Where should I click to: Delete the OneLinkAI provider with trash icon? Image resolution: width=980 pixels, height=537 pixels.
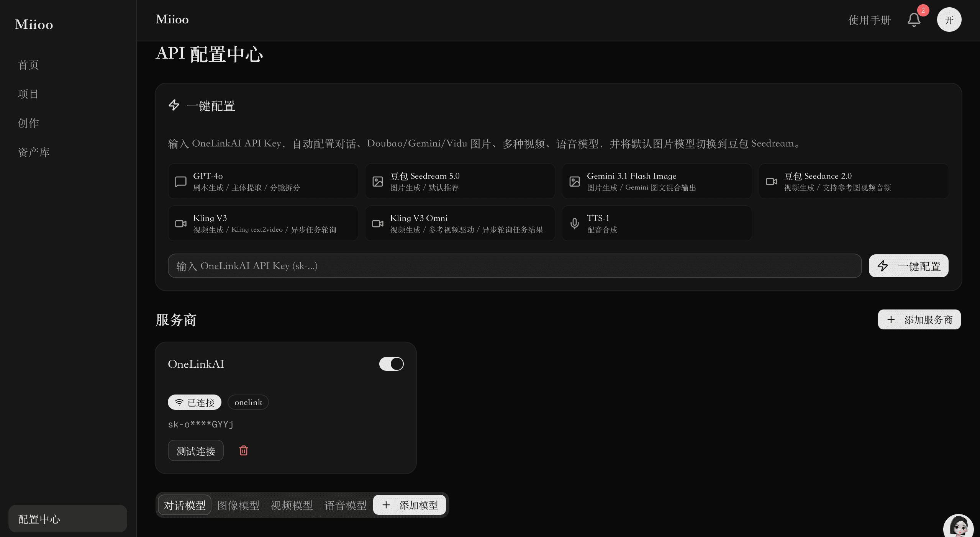244,450
